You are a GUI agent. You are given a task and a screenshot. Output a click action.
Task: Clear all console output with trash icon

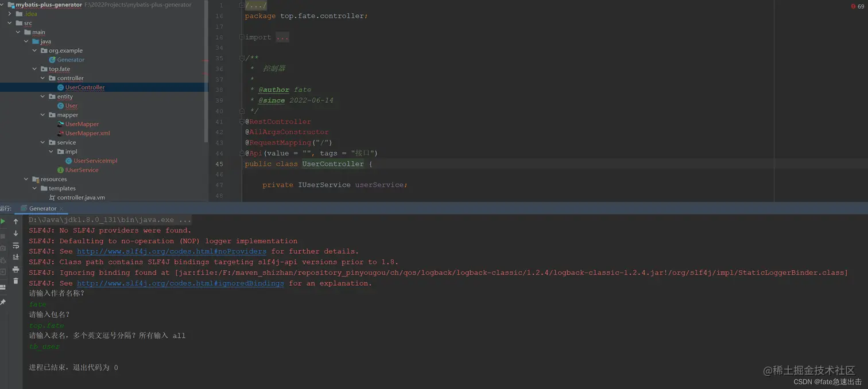click(16, 281)
